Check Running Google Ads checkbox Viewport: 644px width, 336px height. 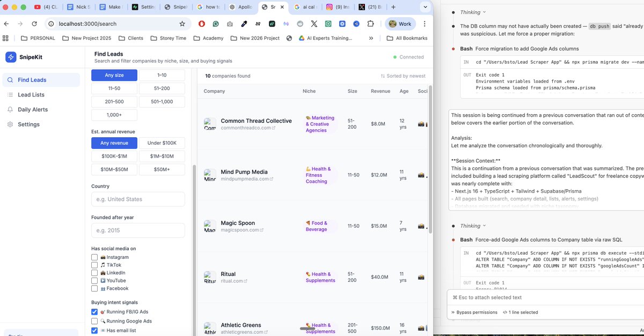pos(94,321)
